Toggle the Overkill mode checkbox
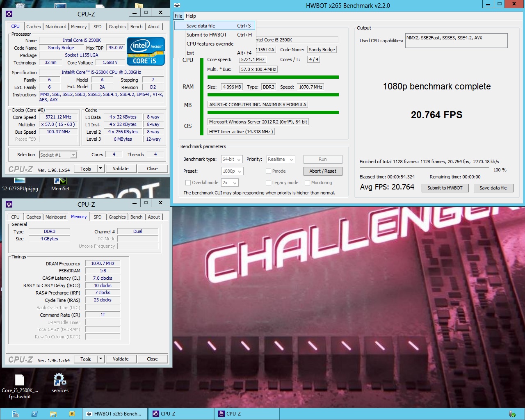The height and width of the screenshot is (420, 525). tap(188, 183)
